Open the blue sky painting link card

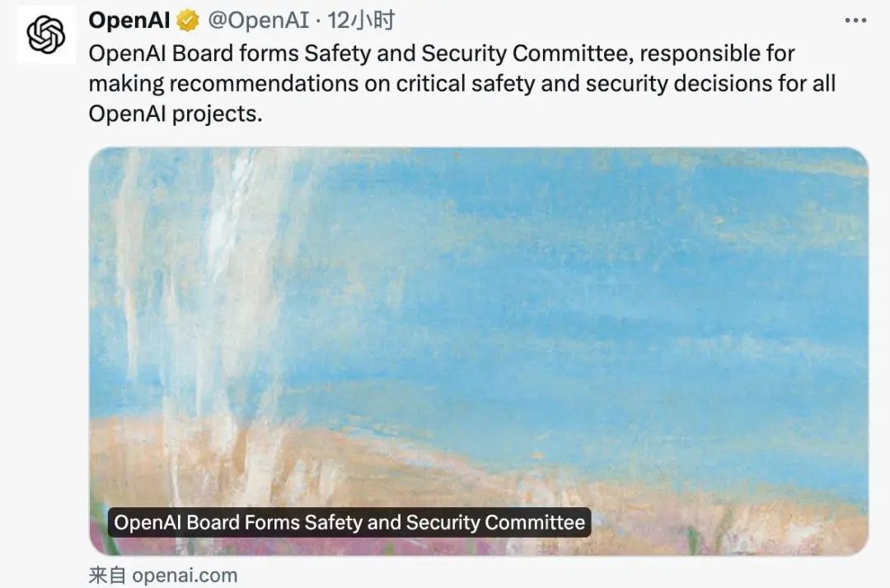click(x=479, y=351)
